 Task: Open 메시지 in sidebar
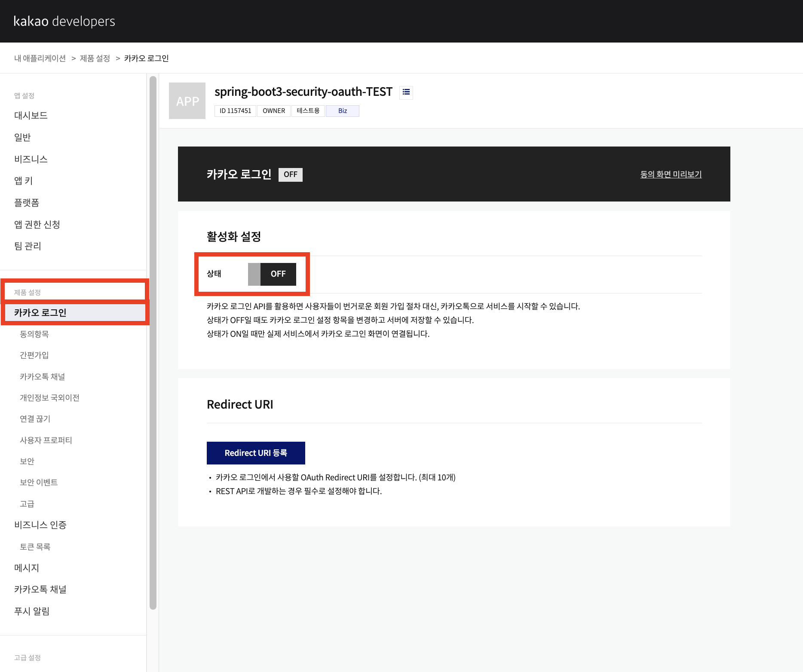pyautogui.click(x=27, y=568)
